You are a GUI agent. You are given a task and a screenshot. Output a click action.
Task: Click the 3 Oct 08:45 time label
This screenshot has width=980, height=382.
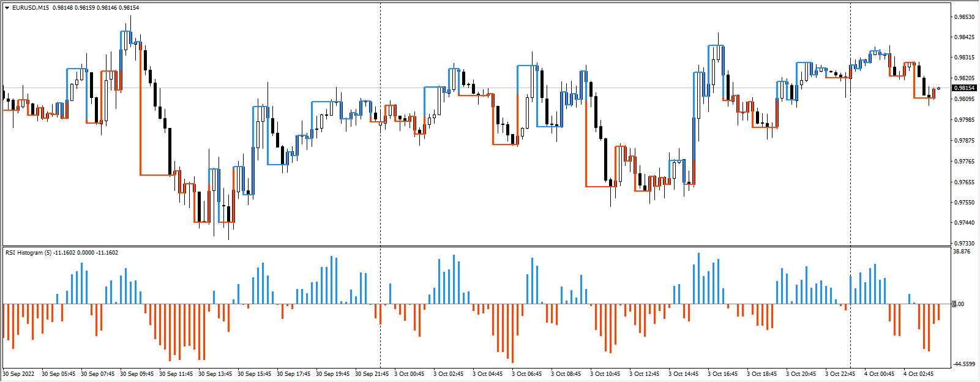tap(566, 374)
